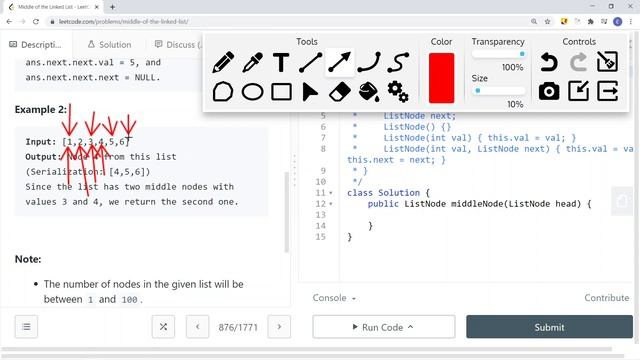Screen dimensions: 640x360
Task: Select the straight Line tool
Action: tap(310, 62)
